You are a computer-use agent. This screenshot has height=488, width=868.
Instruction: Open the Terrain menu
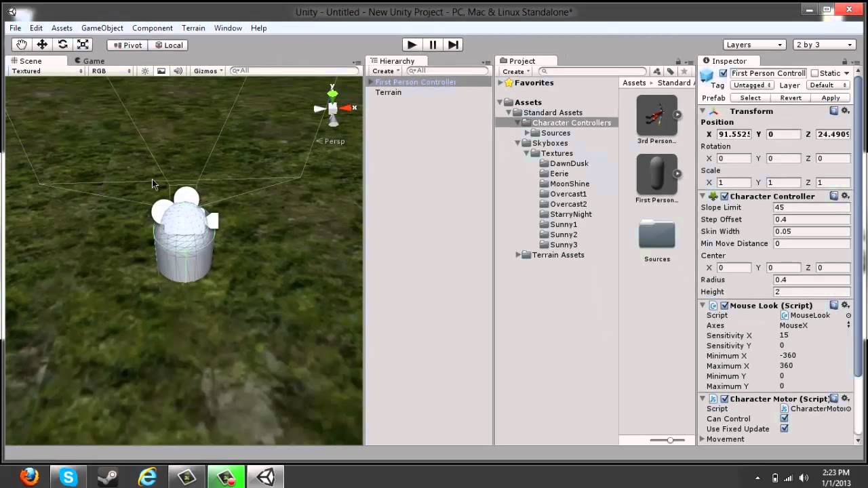(193, 28)
